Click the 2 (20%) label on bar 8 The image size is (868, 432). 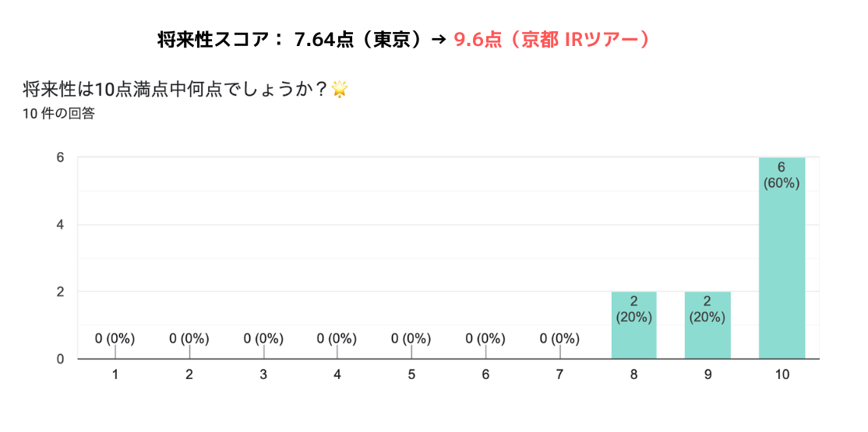pyautogui.click(x=633, y=310)
